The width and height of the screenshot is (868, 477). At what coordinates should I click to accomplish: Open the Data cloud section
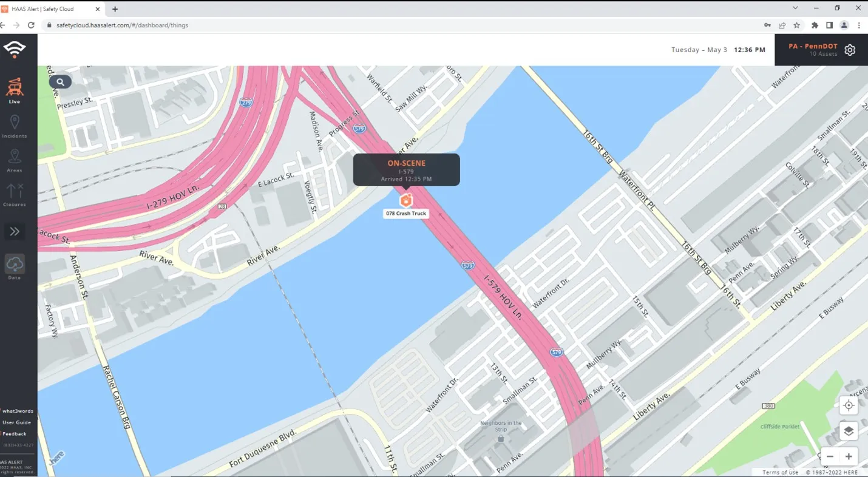pos(15,267)
